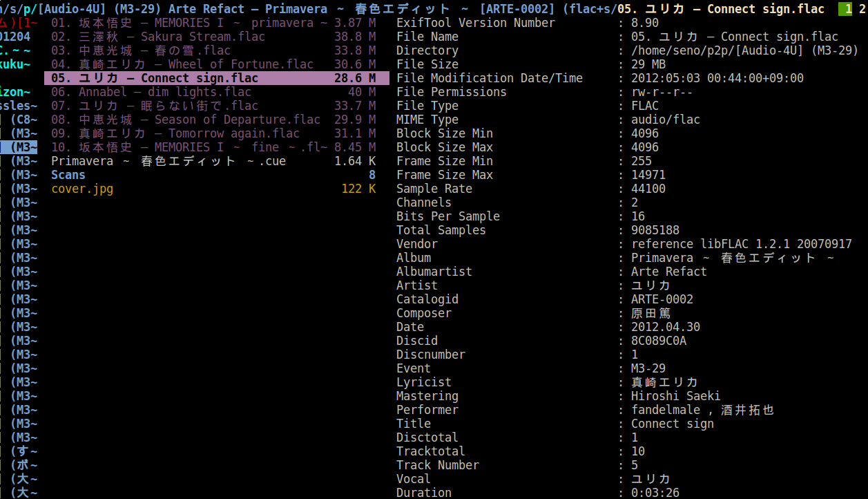The width and height of the screenshot is (868, 499).
Task: Click Composer value 原田篤
Action: click(x=651, y=313)
